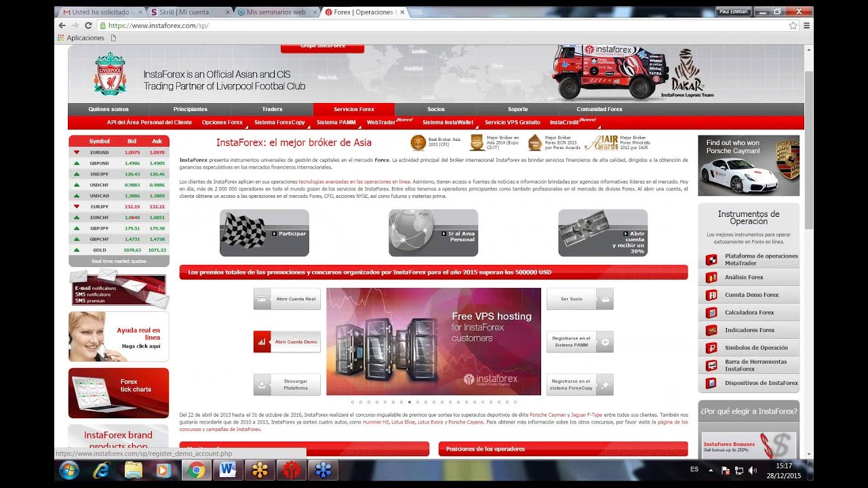The height and width of the screenshot is (488, 868).
Task: Click the Participar button
Action: pyautogui.click(x=264, y=233)
